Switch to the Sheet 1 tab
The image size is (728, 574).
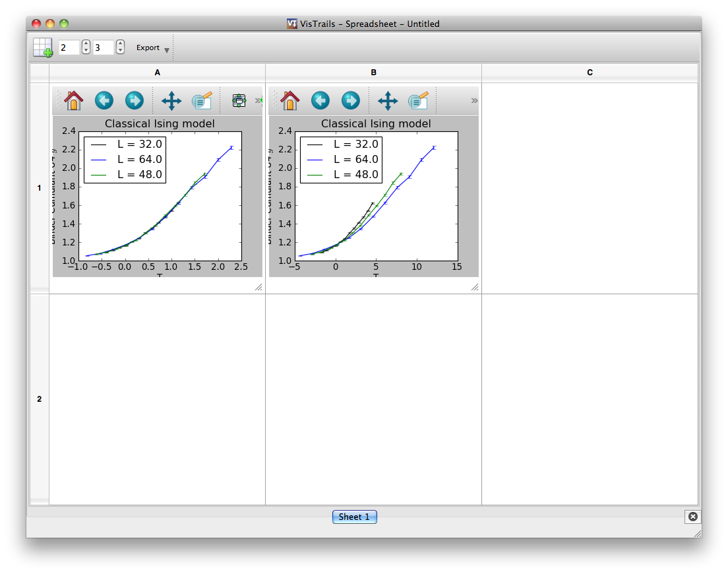[355, 517]
